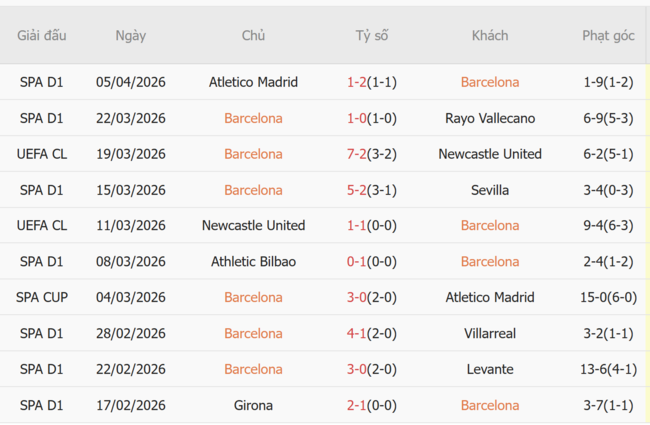Select the "Tỷ số" column header

pyautogui.click(x=372, y=35)
